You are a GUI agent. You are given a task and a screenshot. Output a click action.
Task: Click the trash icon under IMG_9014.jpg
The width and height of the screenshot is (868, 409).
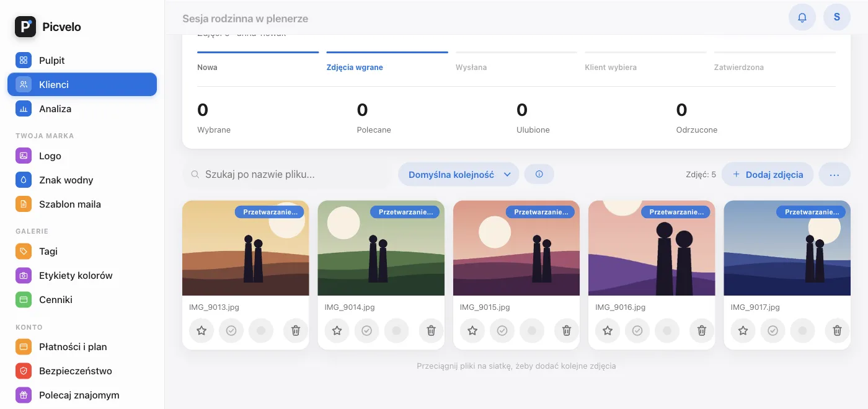(432, 331)
